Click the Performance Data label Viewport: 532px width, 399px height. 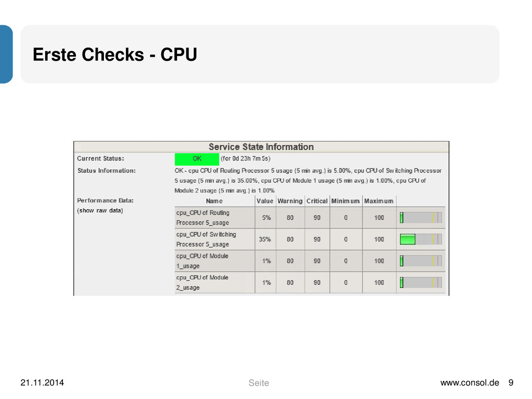pyautogui.click(x=105, y=201)
